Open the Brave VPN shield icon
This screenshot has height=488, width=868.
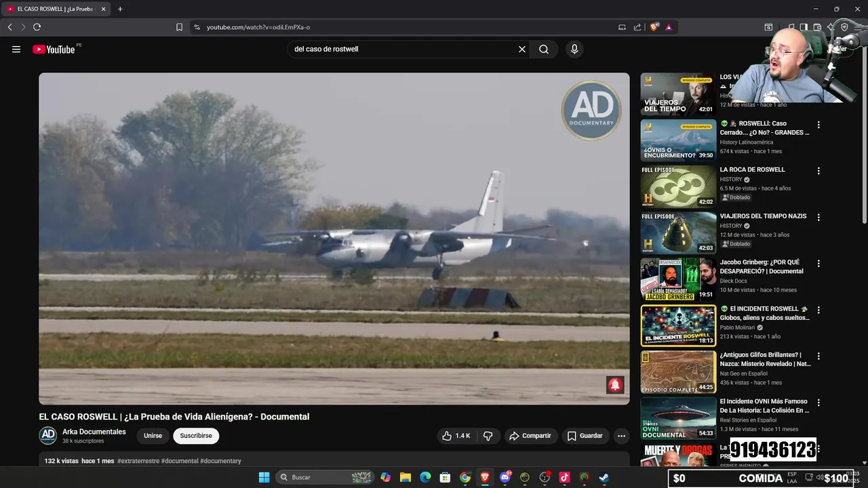tap(844, 27)
